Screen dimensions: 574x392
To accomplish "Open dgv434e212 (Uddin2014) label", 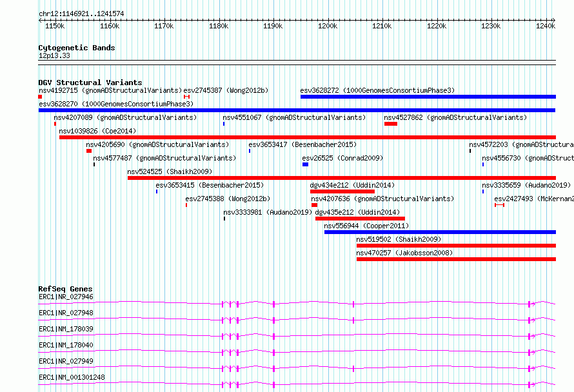I will 353,185.
